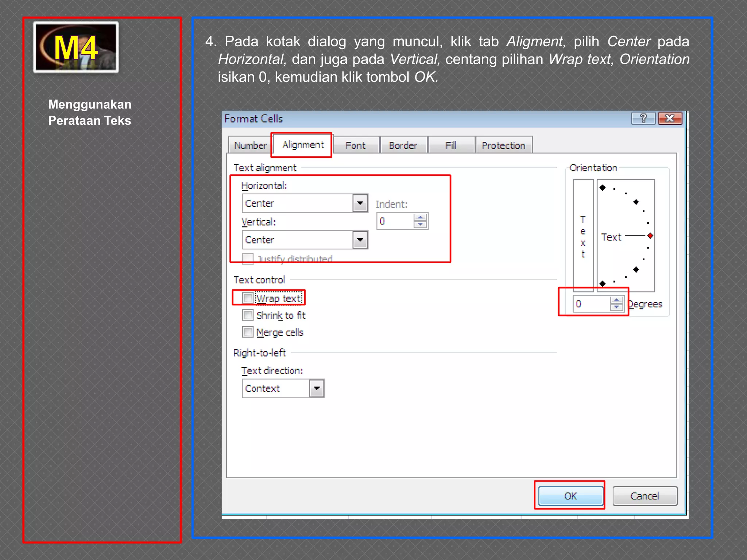
Task: Click the Cancel button
Action: click(645, 496)
